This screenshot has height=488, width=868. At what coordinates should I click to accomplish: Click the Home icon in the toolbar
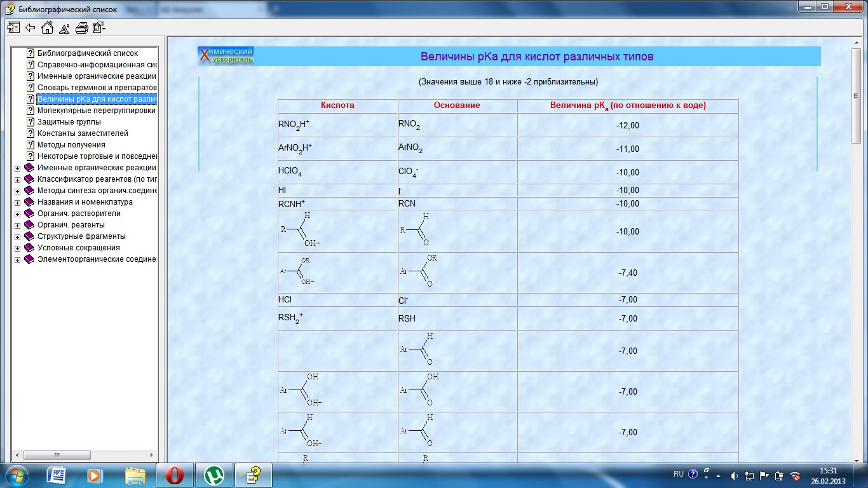click(47, 27)
